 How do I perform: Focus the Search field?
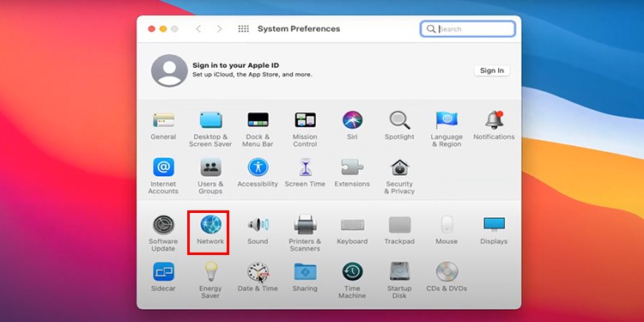tap(467, 29)
